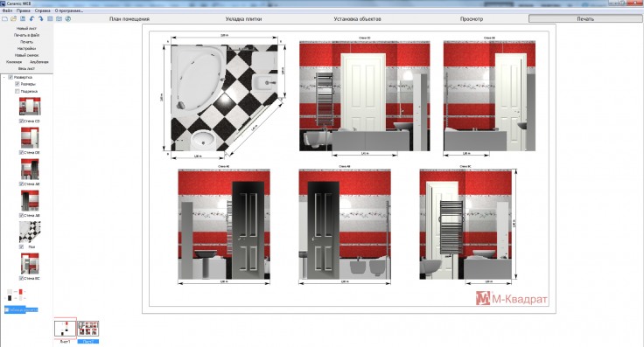Click the Open folder toolbar icon
Viewport: 644px width, 347px height.
coord(13,19)
